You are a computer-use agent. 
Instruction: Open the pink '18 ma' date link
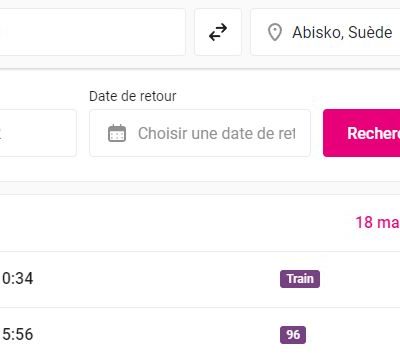tap(377, 222)
